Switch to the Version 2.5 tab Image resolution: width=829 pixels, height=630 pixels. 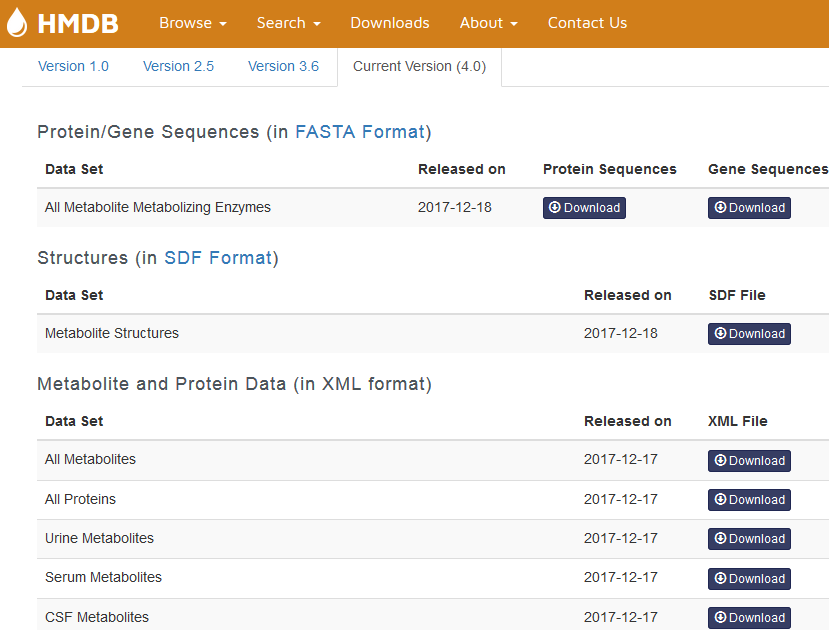pos(178,66)
